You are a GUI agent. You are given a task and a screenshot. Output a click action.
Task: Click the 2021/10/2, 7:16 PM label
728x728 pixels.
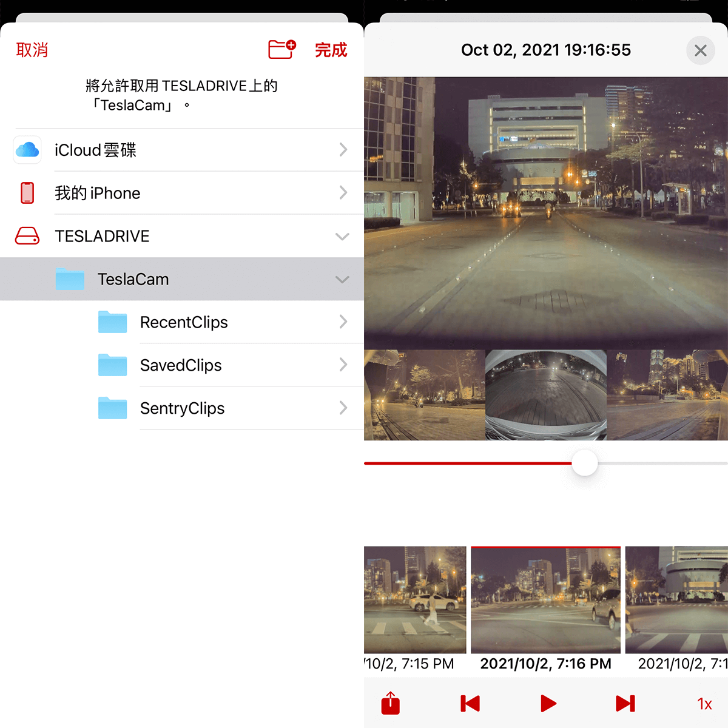(546, 664)
